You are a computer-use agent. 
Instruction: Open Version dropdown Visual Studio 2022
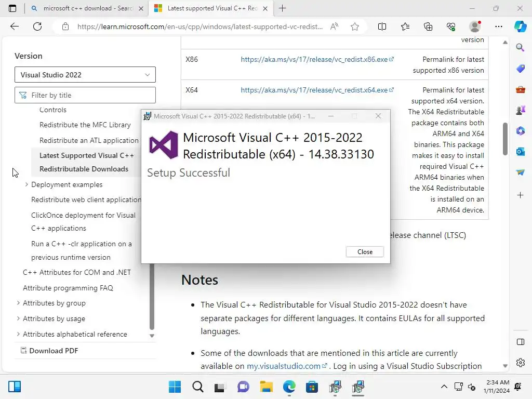click(85, 75)
